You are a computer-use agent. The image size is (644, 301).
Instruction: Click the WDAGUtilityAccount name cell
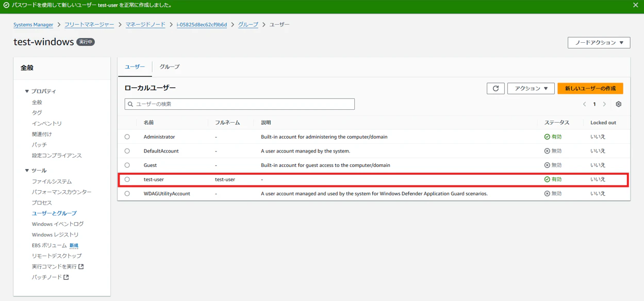tap(167, 194)
